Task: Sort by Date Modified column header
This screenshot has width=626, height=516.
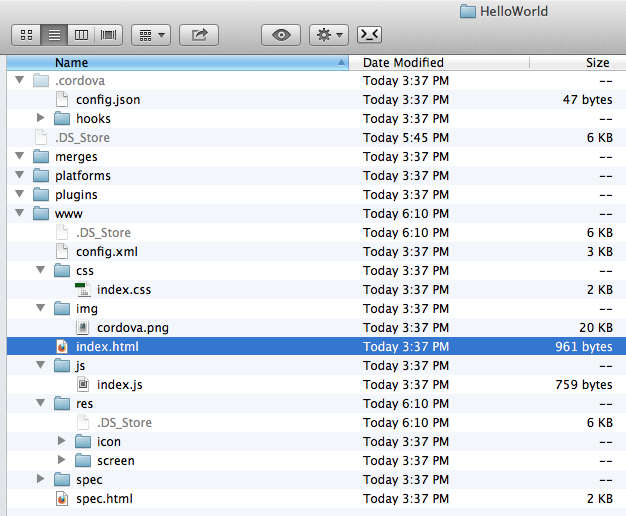Action: pyautogui.click(x=403, y=62)
